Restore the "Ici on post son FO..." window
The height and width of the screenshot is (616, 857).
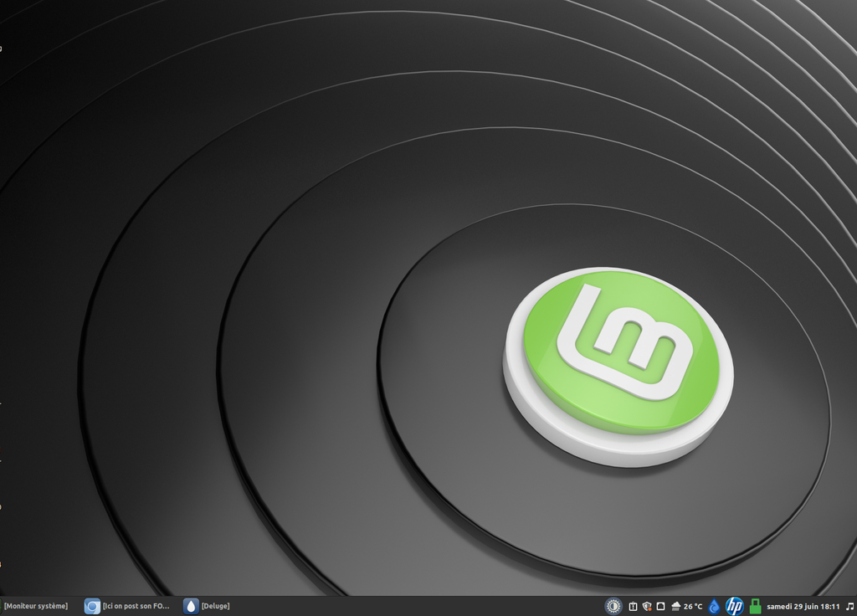(136, 606)
